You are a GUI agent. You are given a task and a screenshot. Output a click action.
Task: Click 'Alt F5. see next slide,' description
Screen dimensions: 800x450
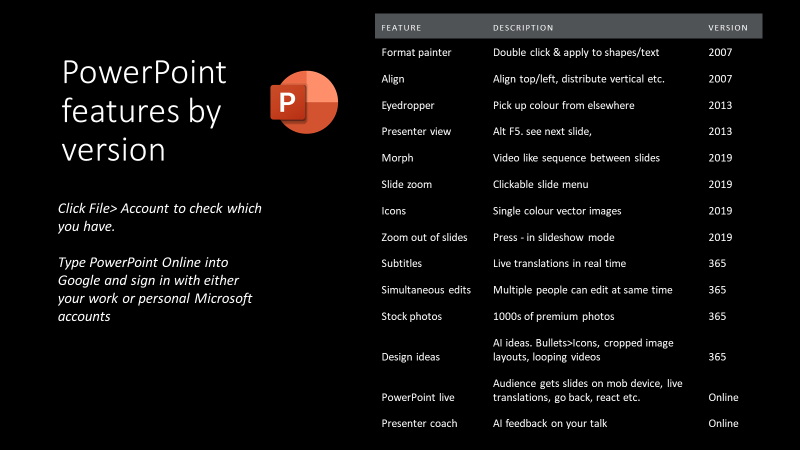(542, 131)
